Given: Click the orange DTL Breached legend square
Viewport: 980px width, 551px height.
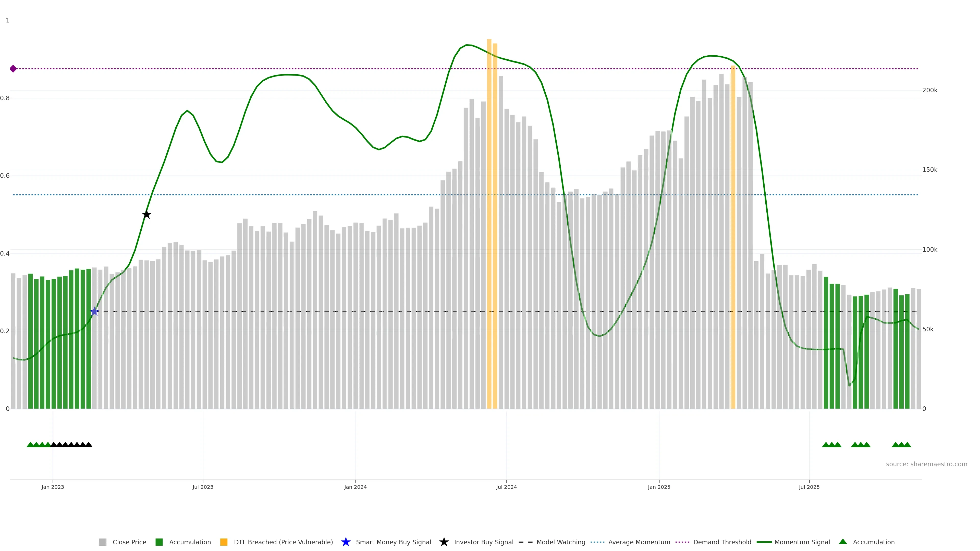Looking at the screenshot, I should (x=224, y=542).
